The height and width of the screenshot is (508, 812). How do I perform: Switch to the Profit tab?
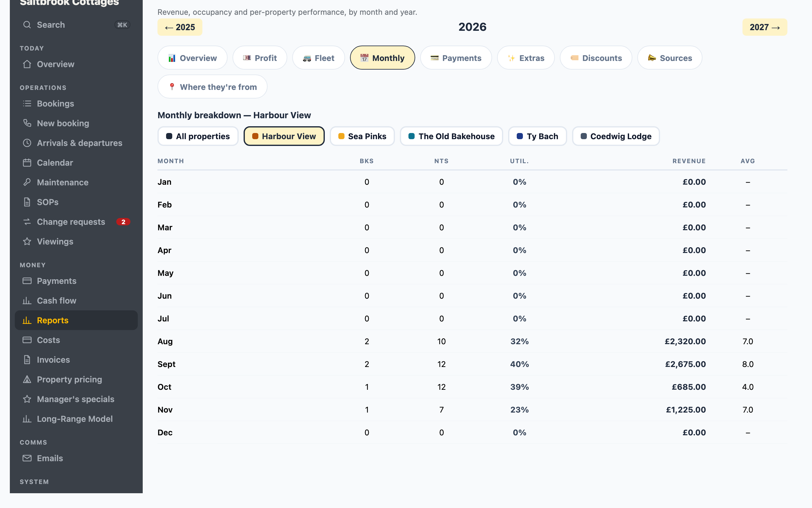pos(260,58)
